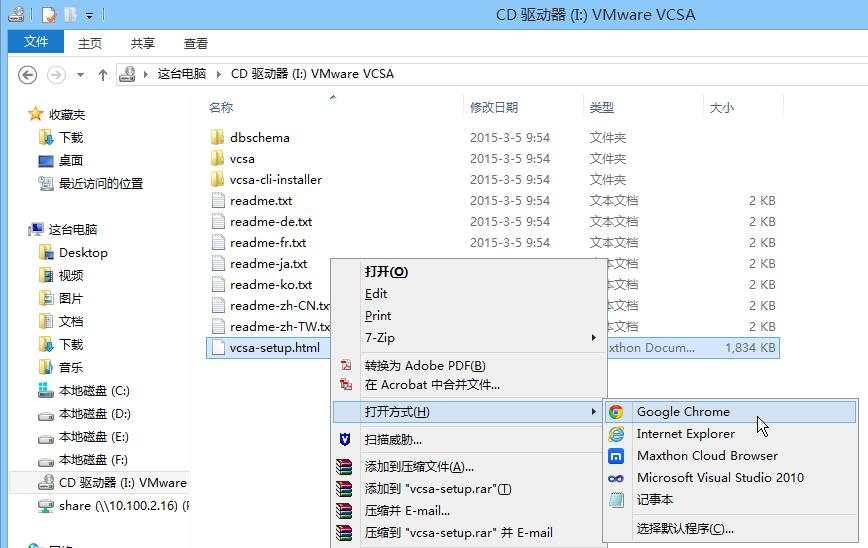Click the Forward navigation arrow
868x548 pixels.
(56, 74)
